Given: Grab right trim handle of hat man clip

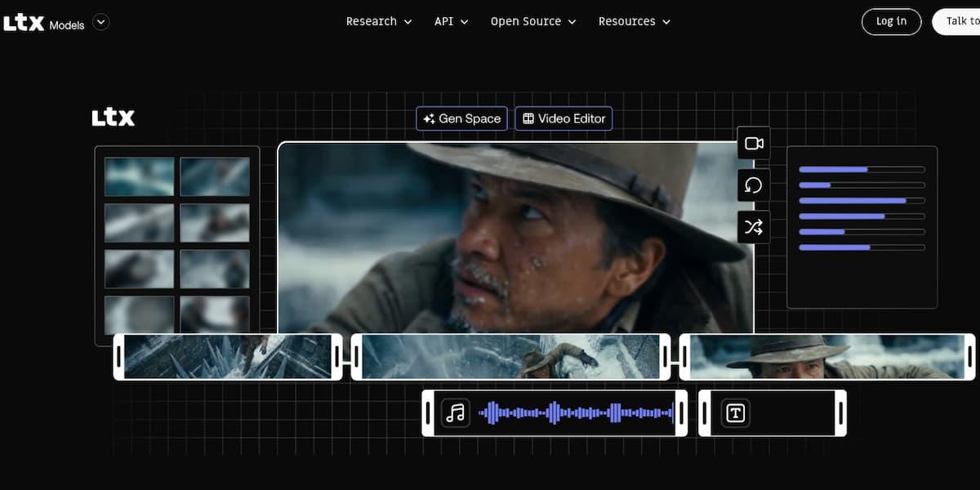Looking at the screenshot, I should click(970, 357).
